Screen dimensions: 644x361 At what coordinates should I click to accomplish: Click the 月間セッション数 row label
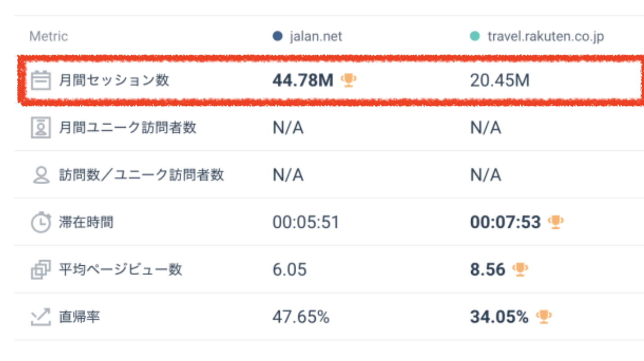click(114, 80)
